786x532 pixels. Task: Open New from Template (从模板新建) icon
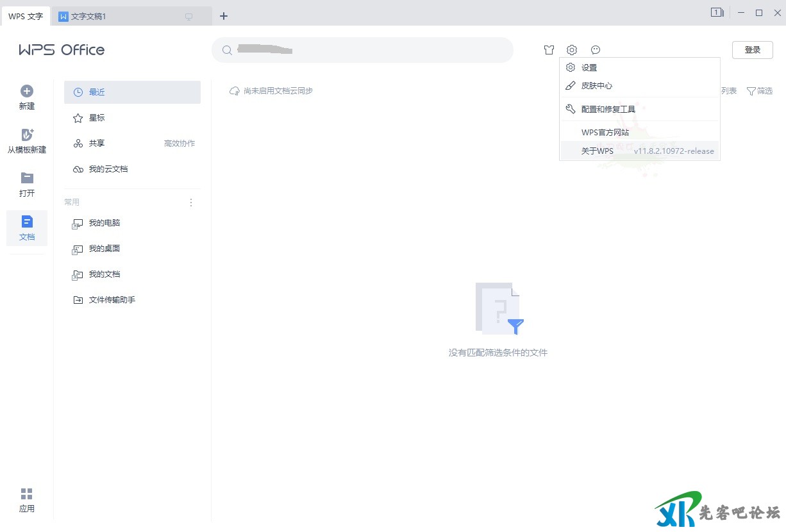(27, 135)
